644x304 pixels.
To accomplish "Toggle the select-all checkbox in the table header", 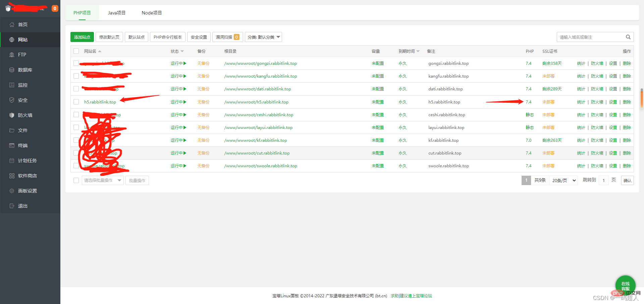I will (x=76, y=51).
